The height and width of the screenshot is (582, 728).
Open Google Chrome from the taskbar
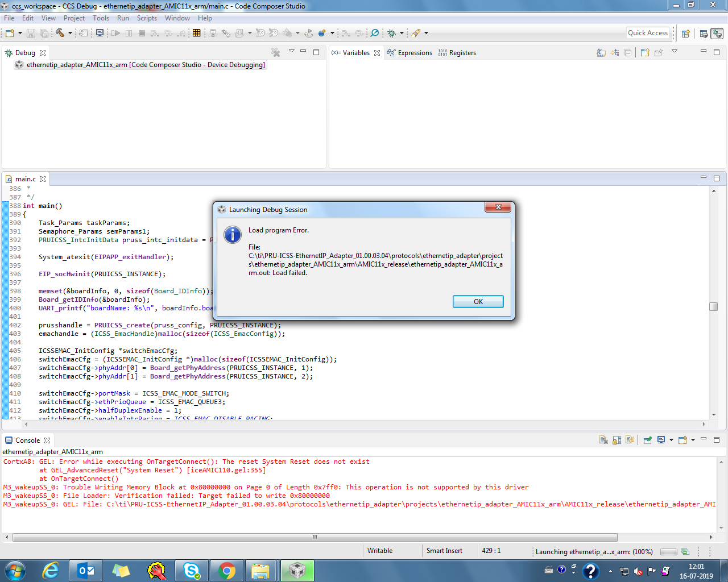click(x=226, y=571)
